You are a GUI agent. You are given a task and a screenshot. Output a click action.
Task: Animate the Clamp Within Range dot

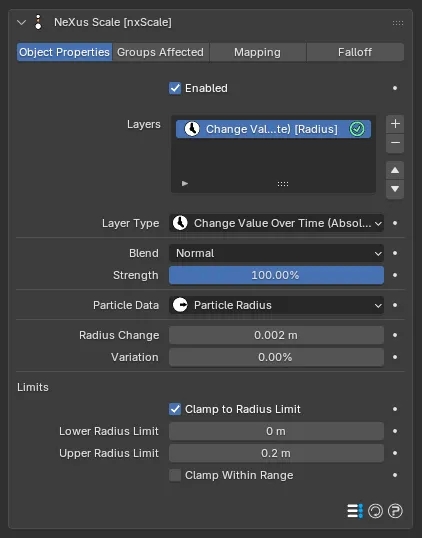[395, 475]
